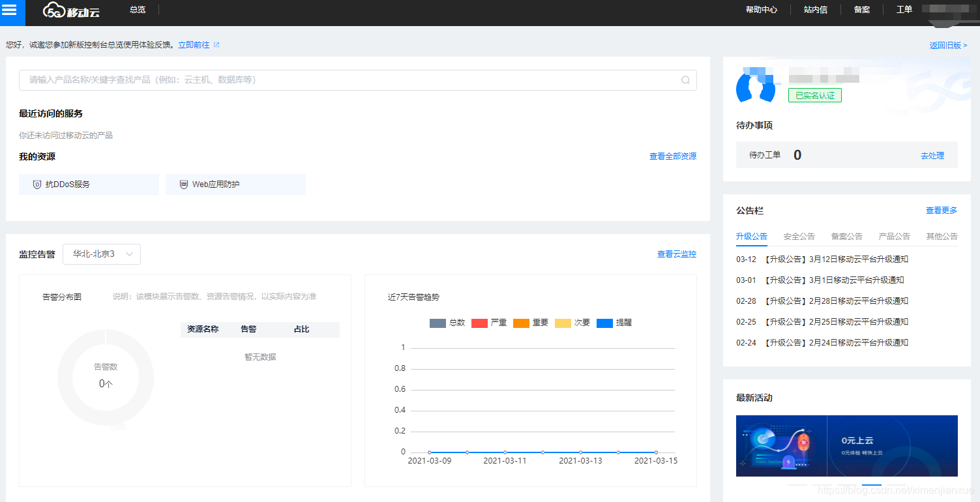Switch to the 产品公告 tab
Screen dimensions: 980x502
pos(895,237)
